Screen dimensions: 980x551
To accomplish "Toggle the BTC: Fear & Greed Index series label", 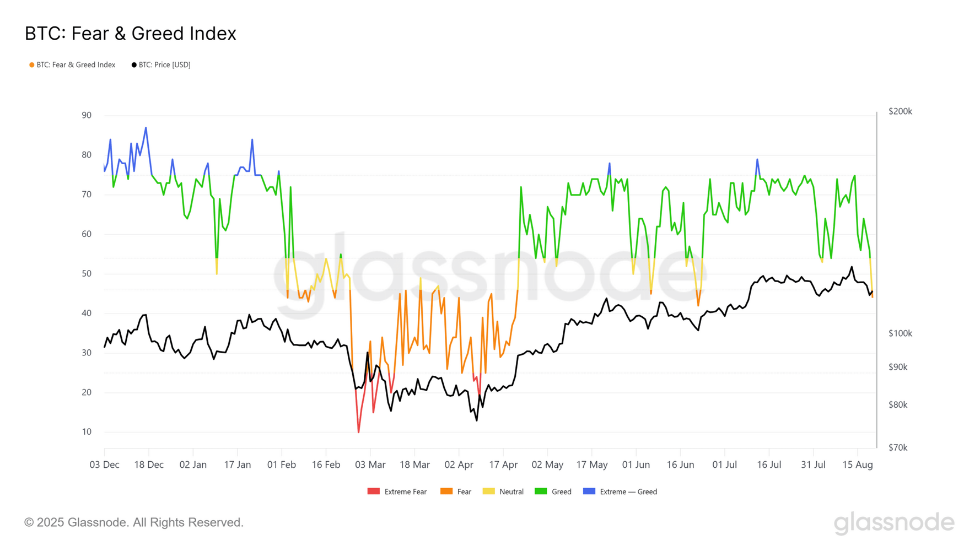I will click(76, 65).
